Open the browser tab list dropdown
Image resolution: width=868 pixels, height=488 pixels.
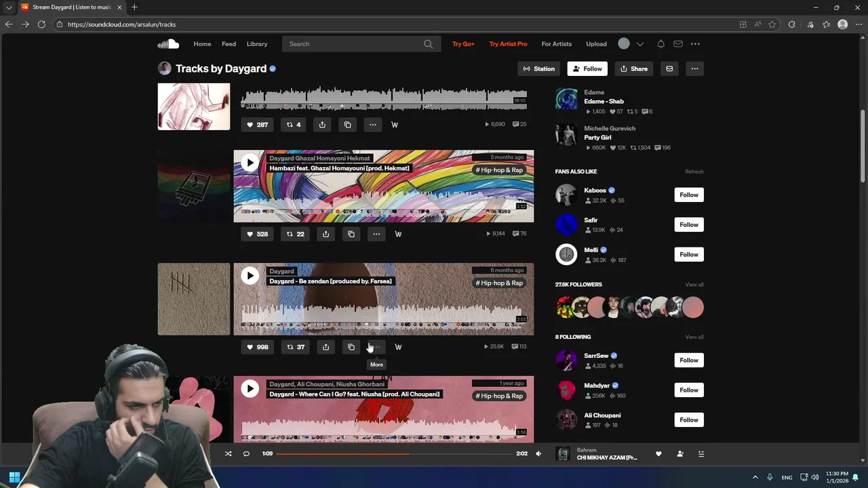pyautogui.click(x=9, y=7)
